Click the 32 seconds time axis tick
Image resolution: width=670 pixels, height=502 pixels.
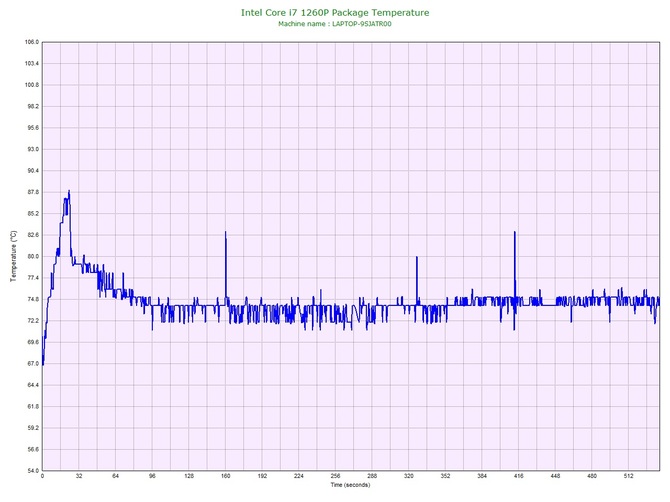pos(79,476)
